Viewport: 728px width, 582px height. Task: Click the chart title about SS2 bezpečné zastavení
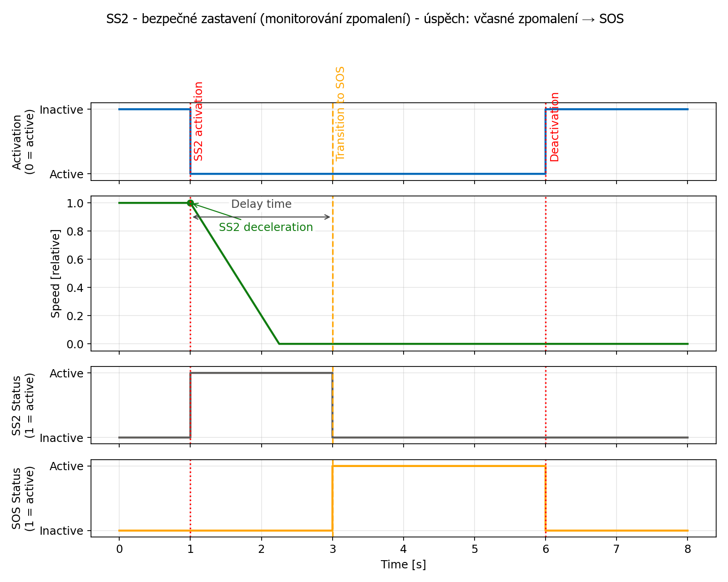point(364,19)
